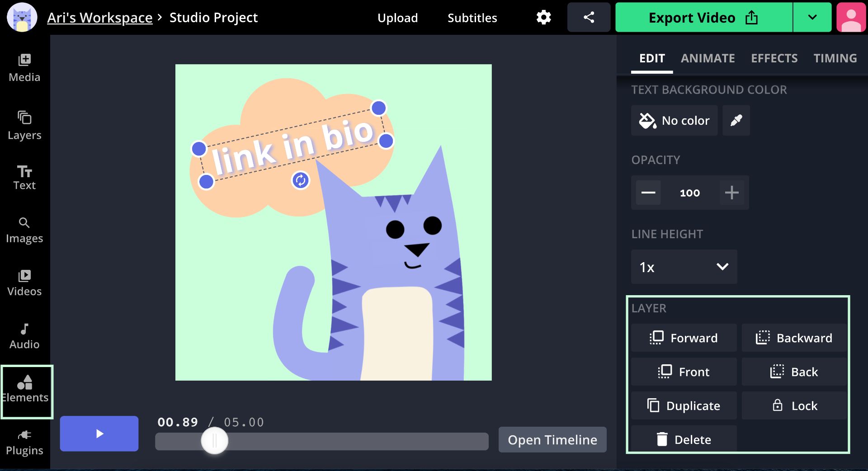The height and width of the screenshot is (471, 868).
Task: Open the text background color picker
Action: point(674,121)
